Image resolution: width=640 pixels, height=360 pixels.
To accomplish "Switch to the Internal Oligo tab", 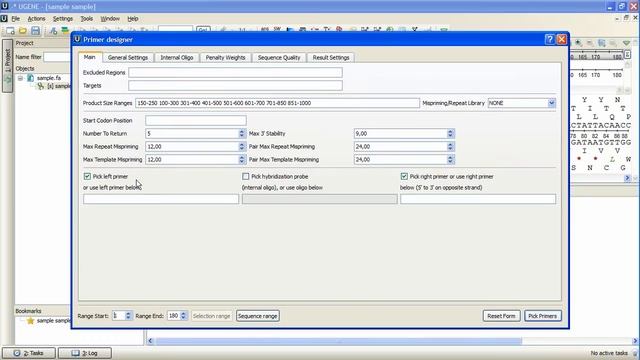I will point(177,58).
